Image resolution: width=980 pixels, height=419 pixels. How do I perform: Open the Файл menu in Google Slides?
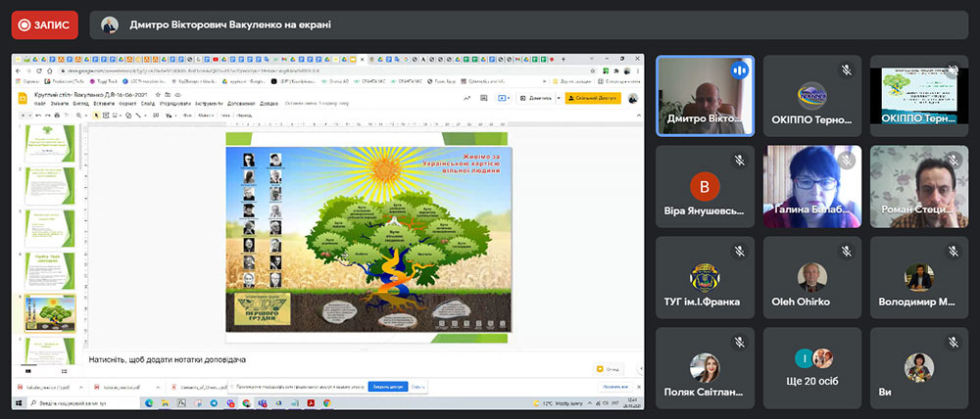tap(40, 102)
